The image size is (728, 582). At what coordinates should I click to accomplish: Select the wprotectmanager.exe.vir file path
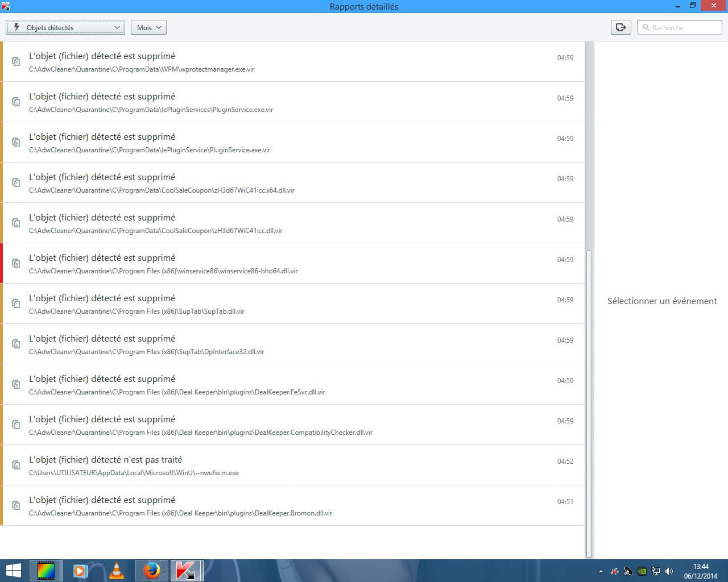pyautogui.click(x=142, y=69)
